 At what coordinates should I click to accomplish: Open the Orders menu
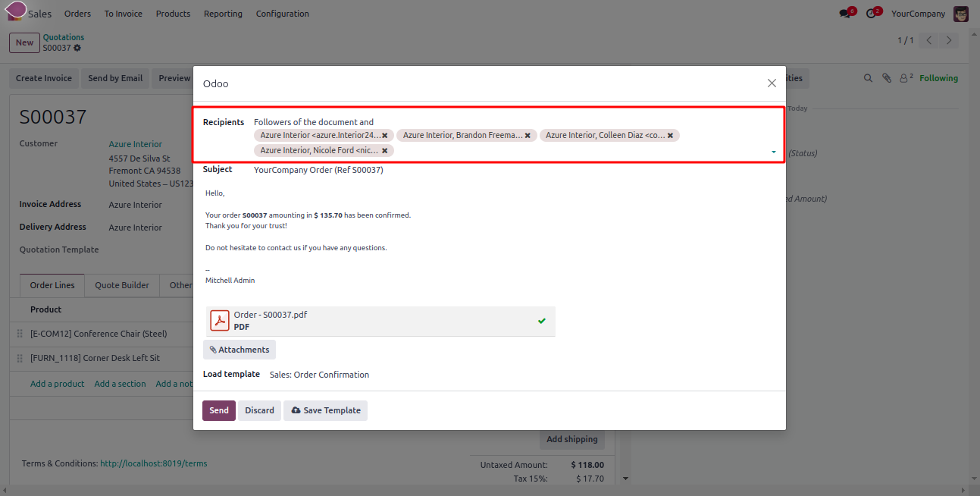[x=77, y=14]
